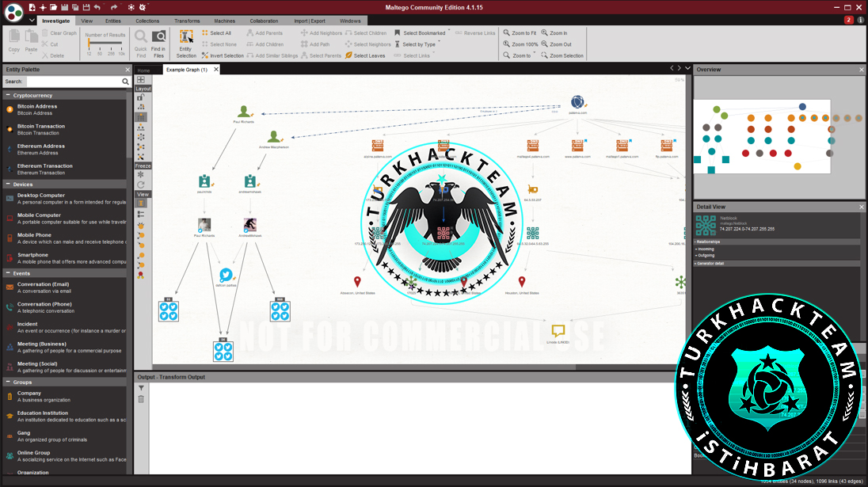Click the red notification badge showing 2
The width and height of the screenshot is (868, 487).
click(x=849, y=20)
